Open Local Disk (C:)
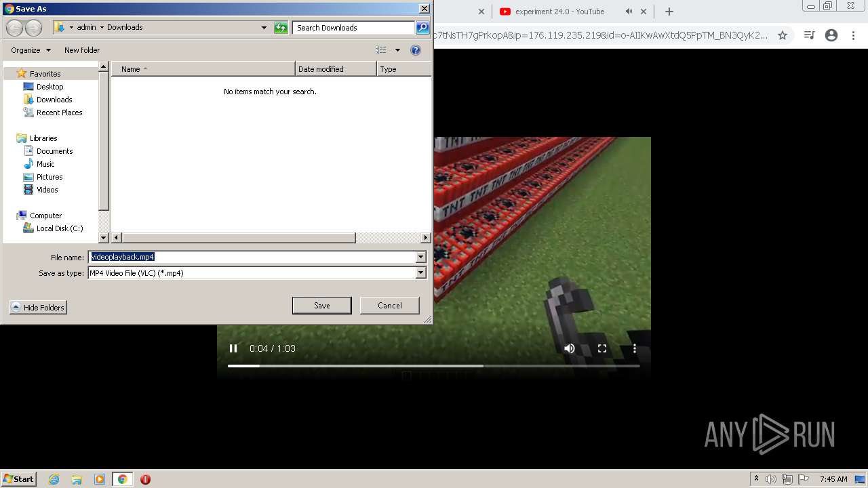 [60, 228]
